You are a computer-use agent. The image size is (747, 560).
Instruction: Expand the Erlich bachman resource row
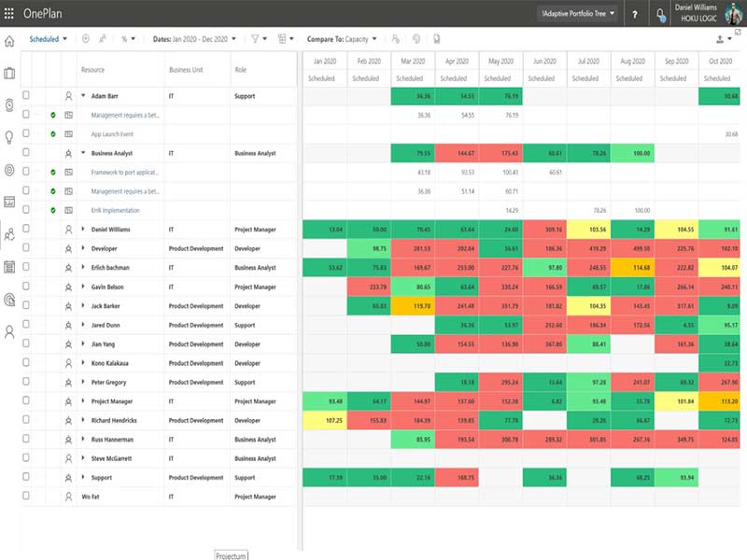coord(83,268)
